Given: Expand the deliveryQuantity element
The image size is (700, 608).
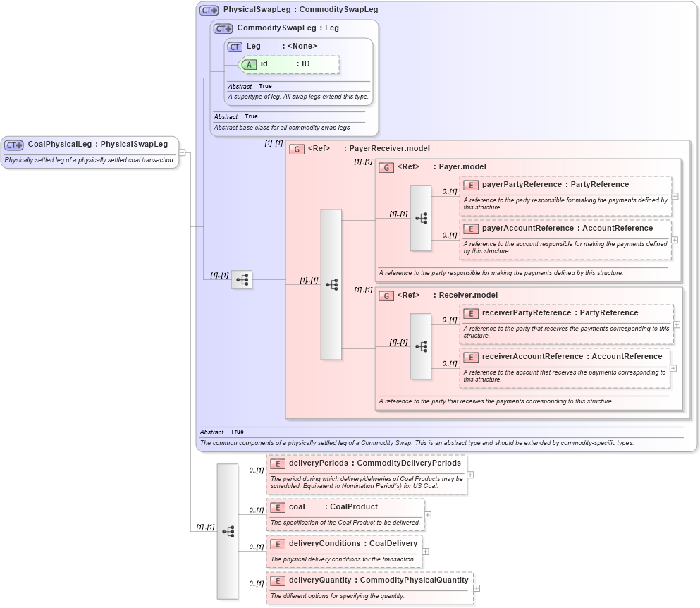Looking at the screenshot, I should click(477, 588).
